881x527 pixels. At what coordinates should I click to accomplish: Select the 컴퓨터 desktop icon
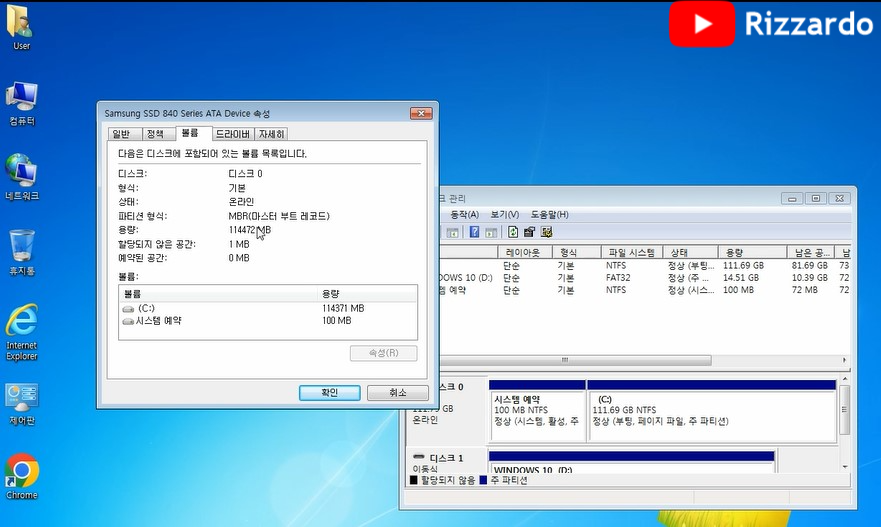[22, 103]
